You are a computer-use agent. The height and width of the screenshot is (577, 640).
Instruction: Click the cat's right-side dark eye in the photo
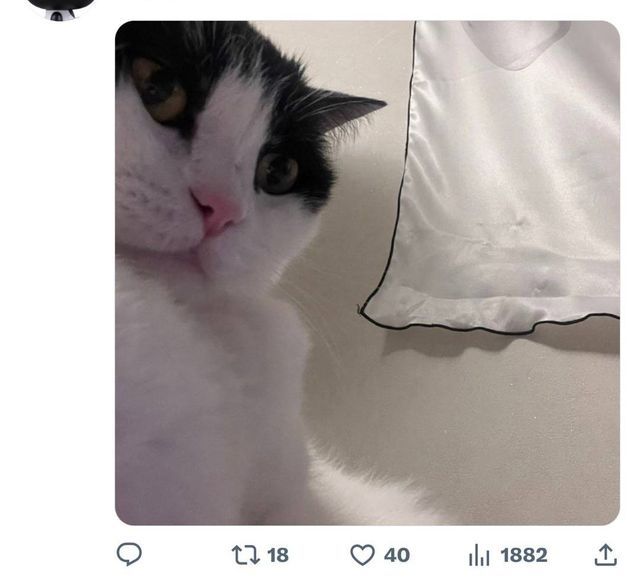[x=277, y=172]
